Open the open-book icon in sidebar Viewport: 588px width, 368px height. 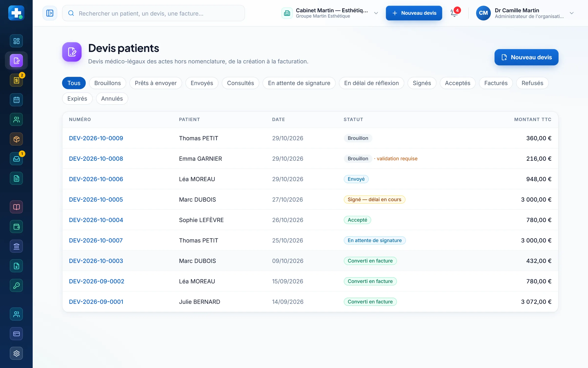pos(16,207)
